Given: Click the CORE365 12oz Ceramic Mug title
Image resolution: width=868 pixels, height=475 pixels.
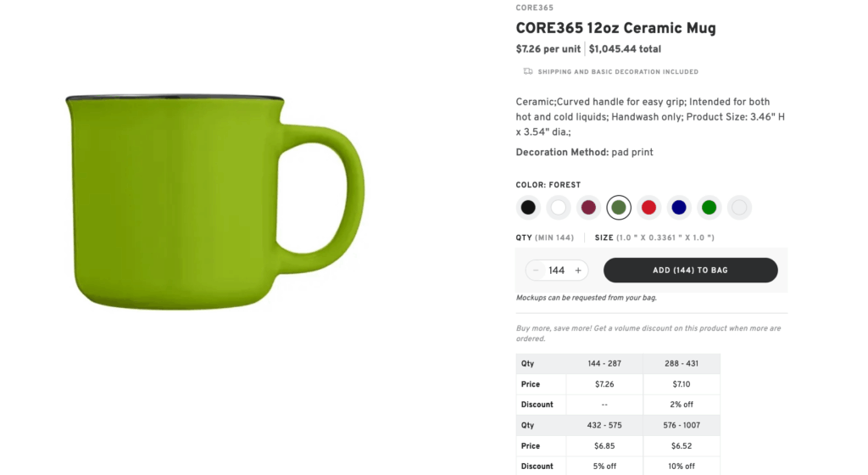Looking at the screenshot, I should pyautogui.click(x=615, y=28).
